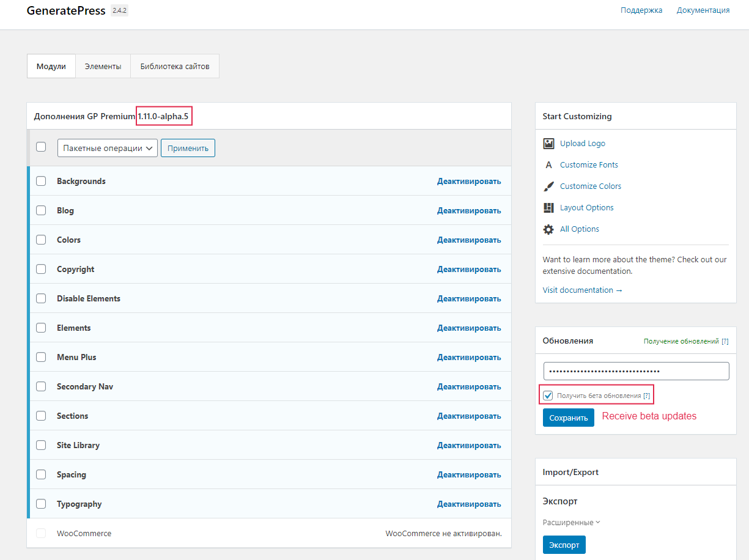Click the Layout Options grid icon
Viewport: 749px width, 560px height.
tap(548, 208)
